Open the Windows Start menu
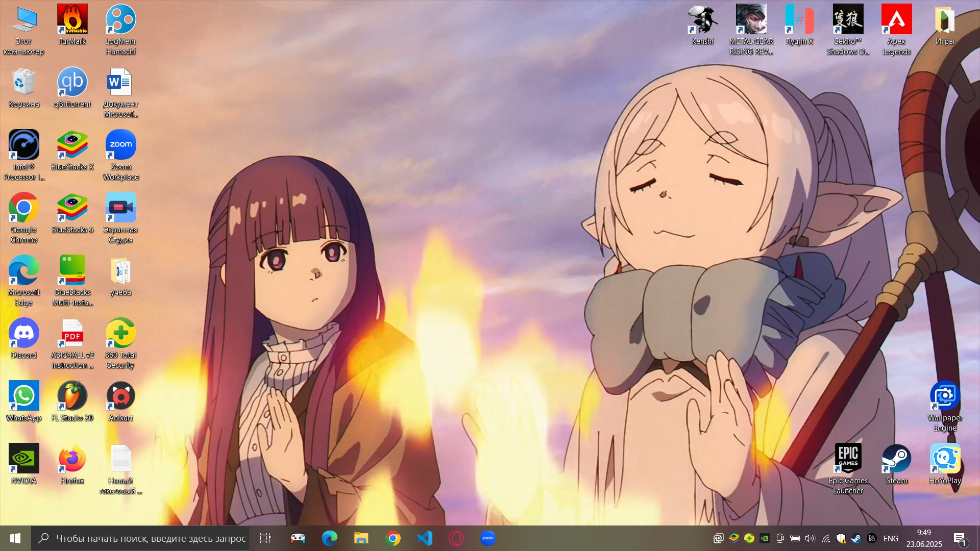Image resolution: width=980 pixels, height=551 pixels. click(15, 538)
